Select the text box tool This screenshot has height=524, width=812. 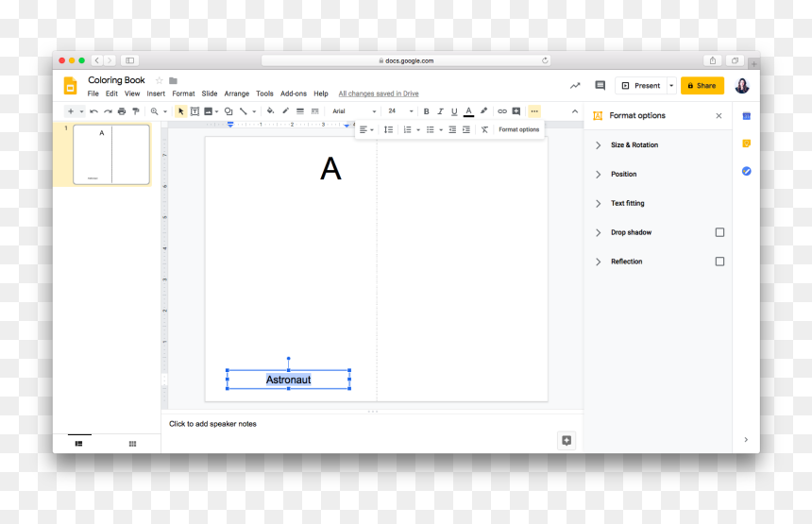[195, 111]
